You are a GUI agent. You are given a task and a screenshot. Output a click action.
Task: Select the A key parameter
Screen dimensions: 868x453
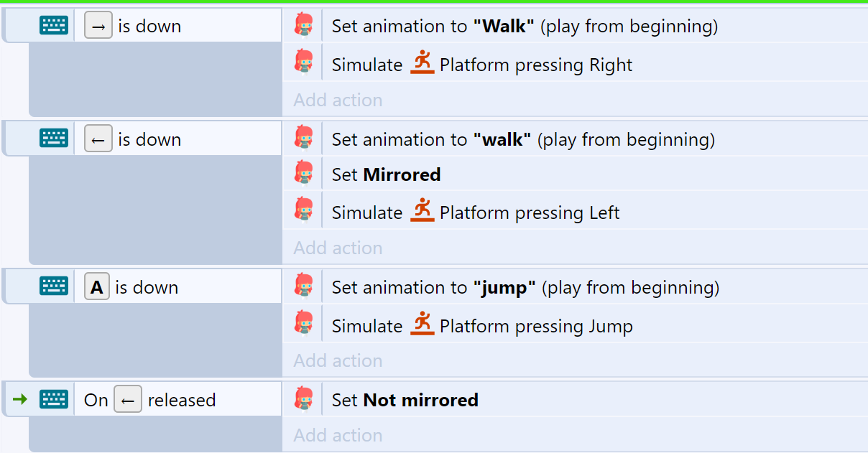(x=97, y=287)
